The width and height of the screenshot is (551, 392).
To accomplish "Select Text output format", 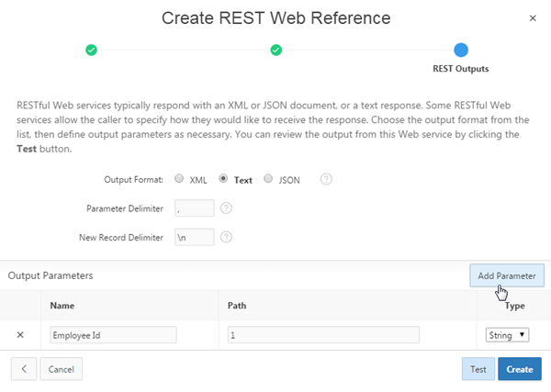I will pyautogui.click(x=223, y=180).
